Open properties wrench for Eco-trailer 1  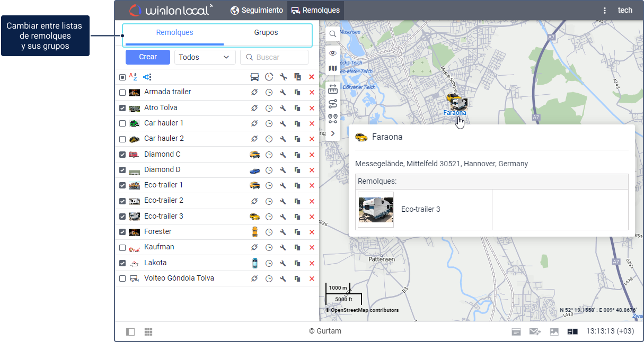pyautogui.click(x=283, y=186)
